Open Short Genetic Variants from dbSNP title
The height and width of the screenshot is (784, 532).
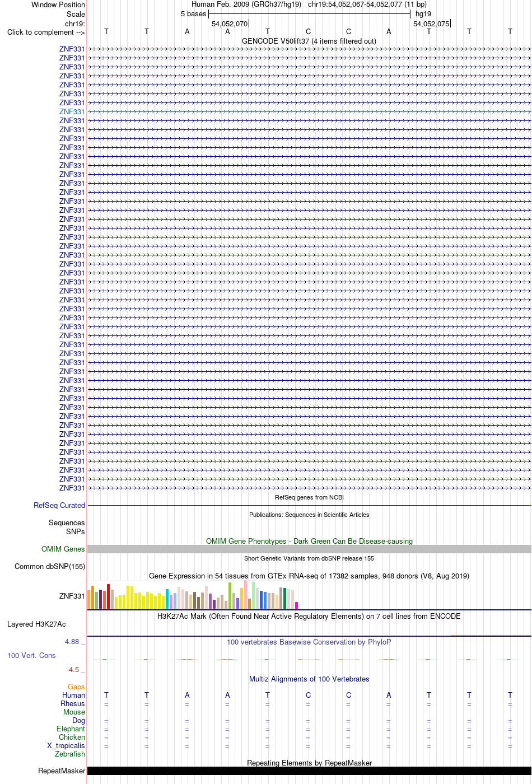tap(309, 558)
